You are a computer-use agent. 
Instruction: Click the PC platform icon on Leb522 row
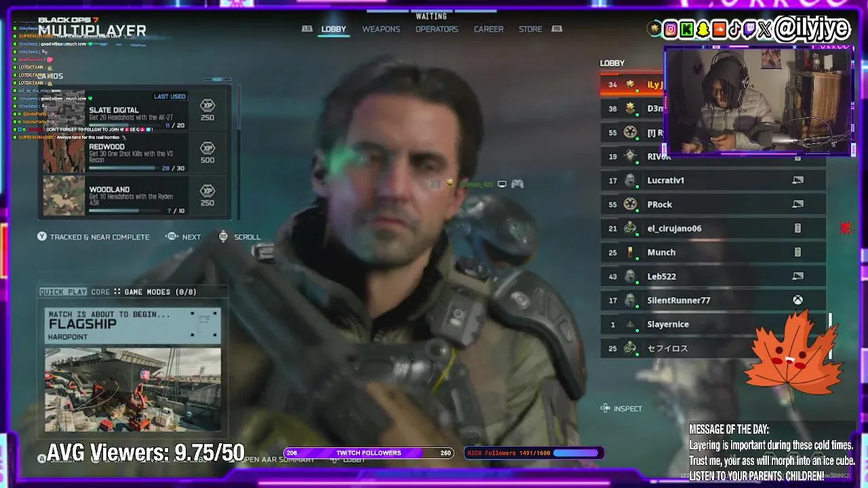tap(797, 276)
